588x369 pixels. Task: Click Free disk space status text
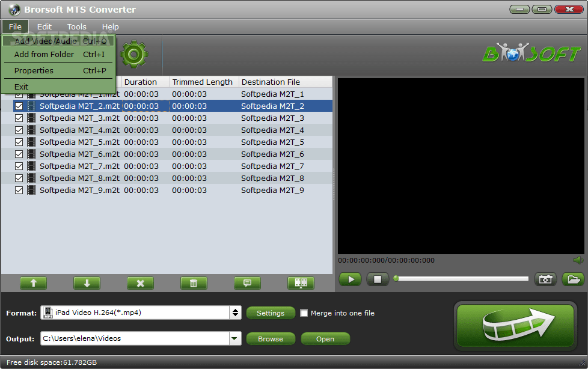(x=52, y=362)
